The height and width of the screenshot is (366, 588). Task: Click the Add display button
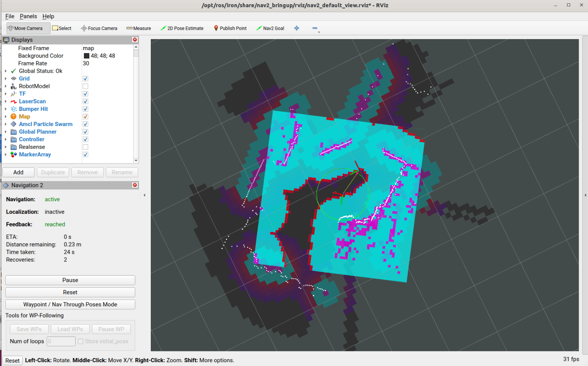click(x=18, y=172)
